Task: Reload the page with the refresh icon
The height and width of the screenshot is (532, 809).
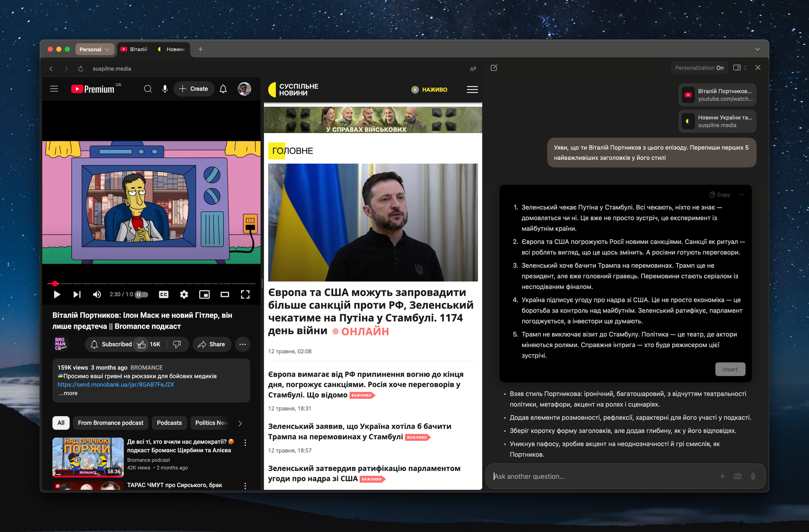Action: 80,69
